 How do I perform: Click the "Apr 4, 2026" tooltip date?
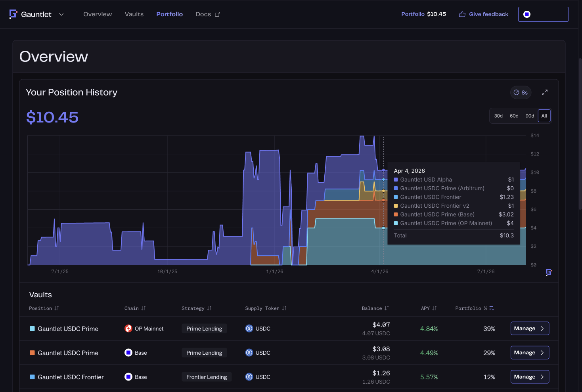coord(409,171)
